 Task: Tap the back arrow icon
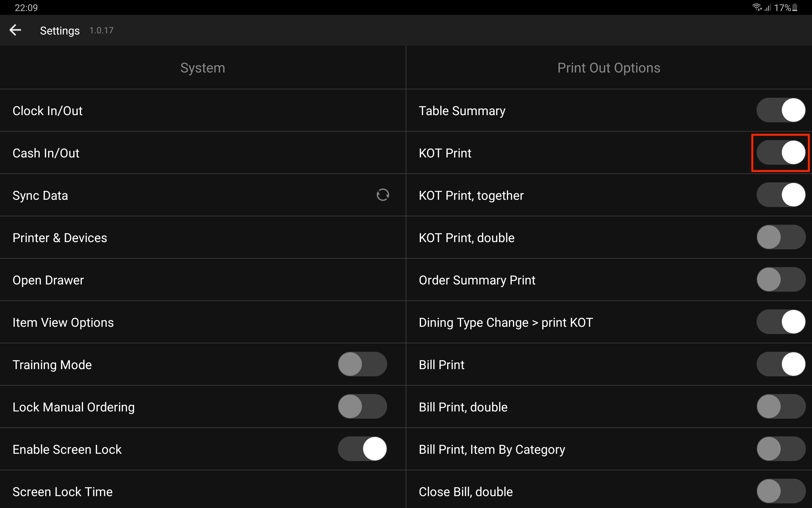15,30
